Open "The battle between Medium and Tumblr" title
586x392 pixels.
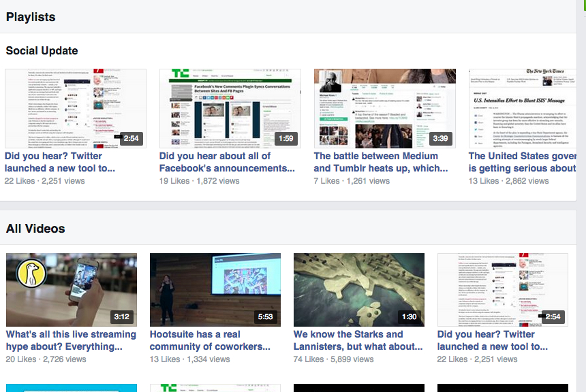[381, 162]
